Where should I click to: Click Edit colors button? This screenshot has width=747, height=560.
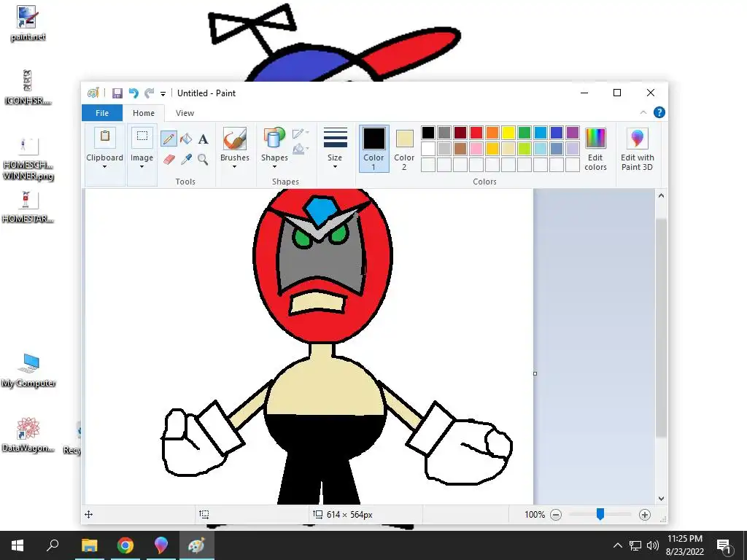(595, 149)
